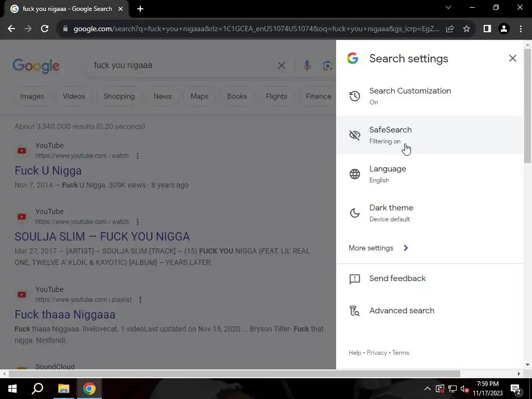Image resolution: width=532 pixels, height=399 pixels.
Task: Expand More settings chevron
Action: pyautogui.click(x=406, y=248)
